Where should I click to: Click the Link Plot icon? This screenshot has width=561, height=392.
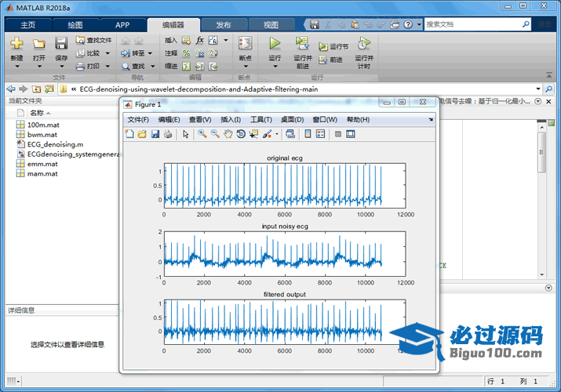(290, 134)
